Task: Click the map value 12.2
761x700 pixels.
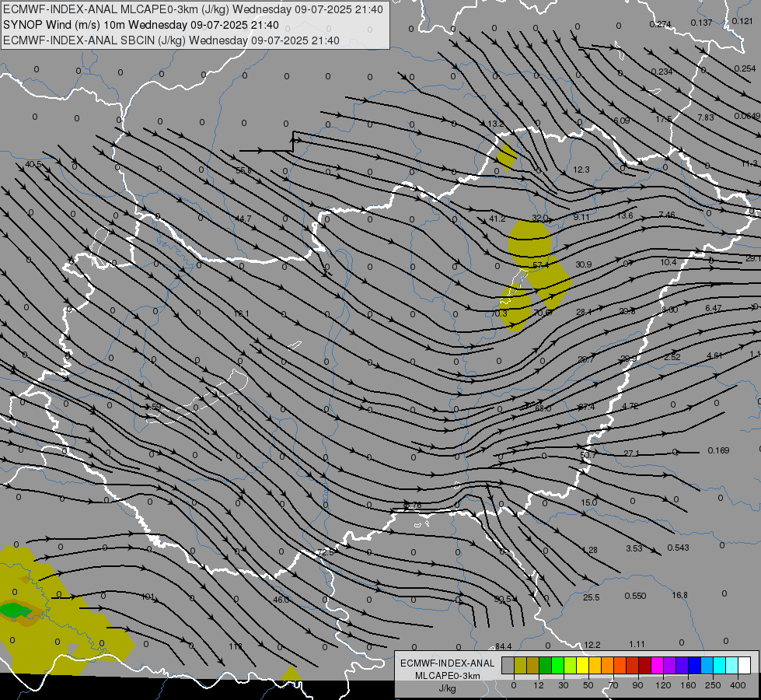Action: click(592, 645)
